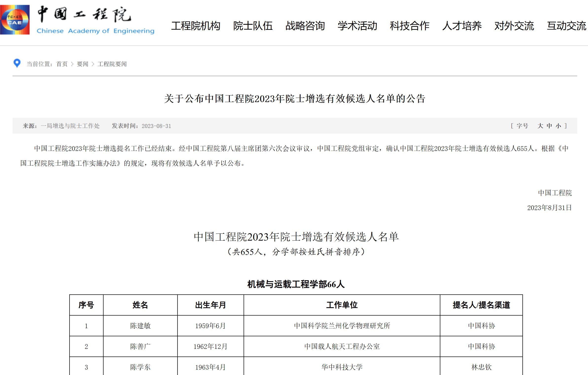Viewport: 588px width, 375px height.
Task: Click the publish date 2023-08-31
Action: tap(156, 126)
